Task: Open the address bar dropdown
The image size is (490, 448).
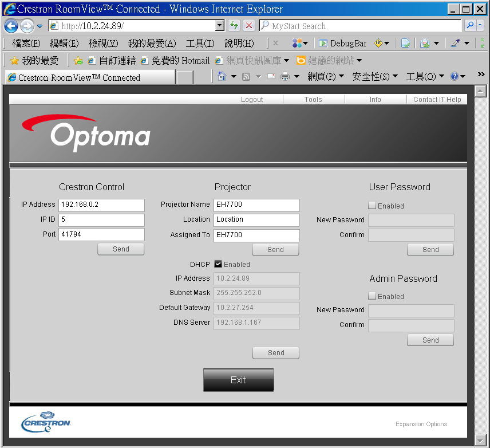Action: tap(220, 26)
